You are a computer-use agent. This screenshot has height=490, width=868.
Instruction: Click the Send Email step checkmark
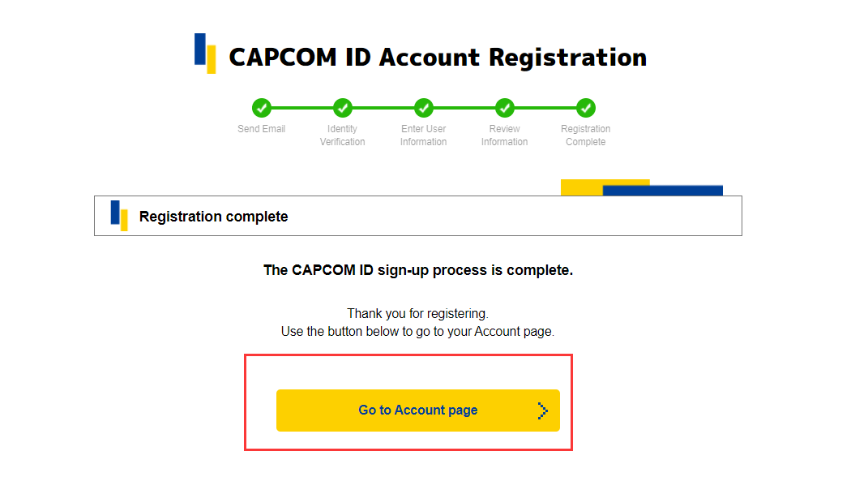pos(261,108)
